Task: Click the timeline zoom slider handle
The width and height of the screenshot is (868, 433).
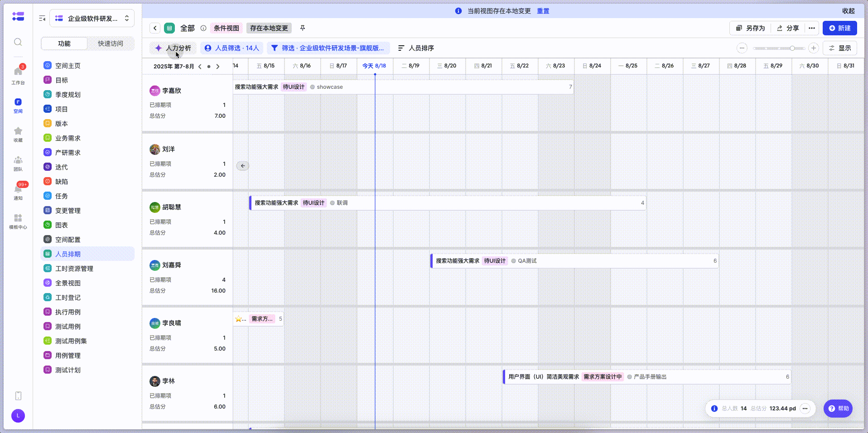Action: click(x=792, y=48)
